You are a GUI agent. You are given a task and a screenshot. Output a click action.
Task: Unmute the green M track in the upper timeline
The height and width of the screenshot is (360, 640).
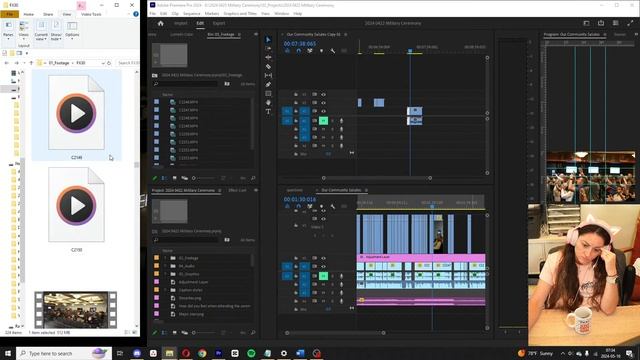click(x=323, y=121)
